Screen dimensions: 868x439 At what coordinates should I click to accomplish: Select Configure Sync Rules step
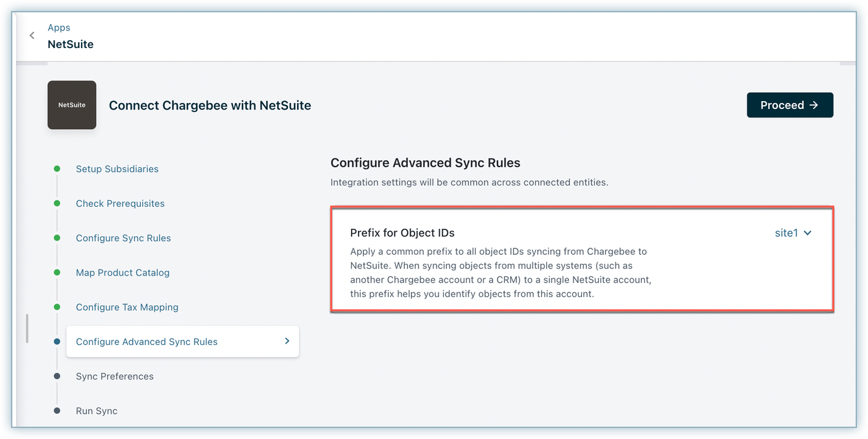tap(123, 238)
